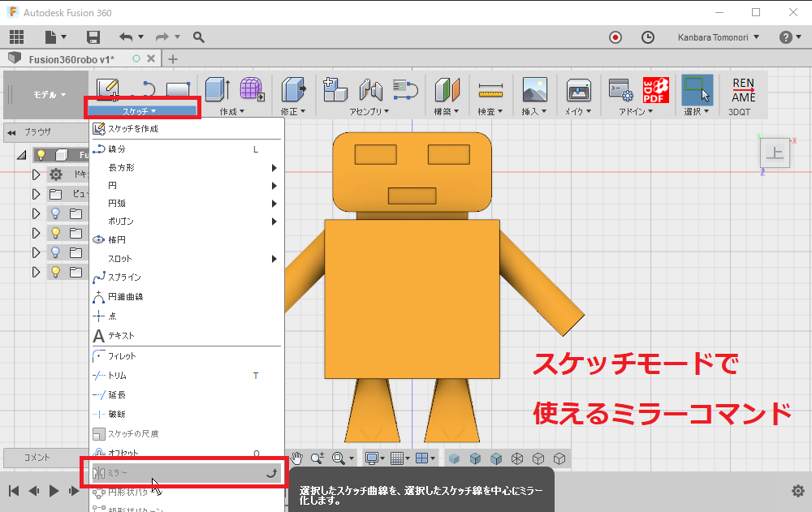Expand the named views folder row

point(36,194)
